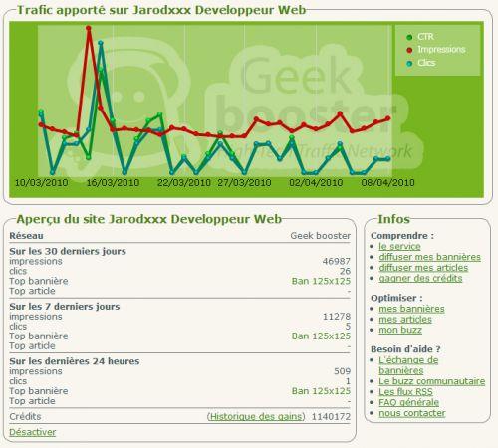498x448 pixels.
Task: Select the highest red Impressions peak point
Action: [89, 28]
